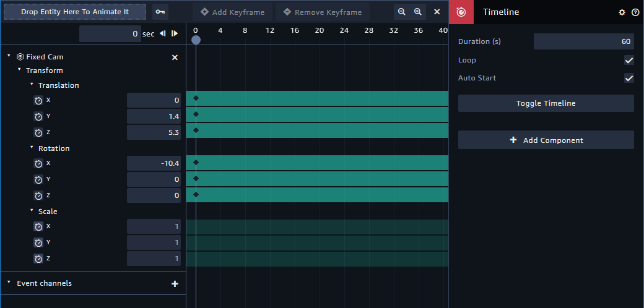Edit the Translation X value field
Screen dimensions: 644x308
click(x=154, y=100)
